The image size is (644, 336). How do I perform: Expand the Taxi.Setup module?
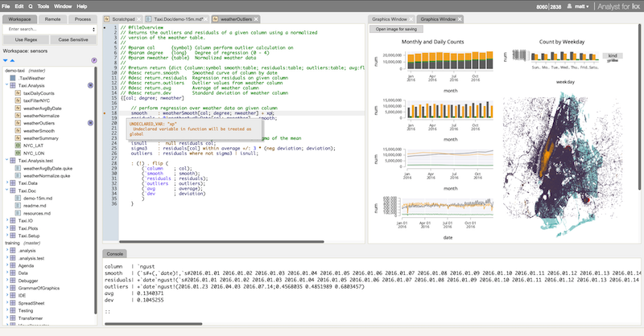7,236
